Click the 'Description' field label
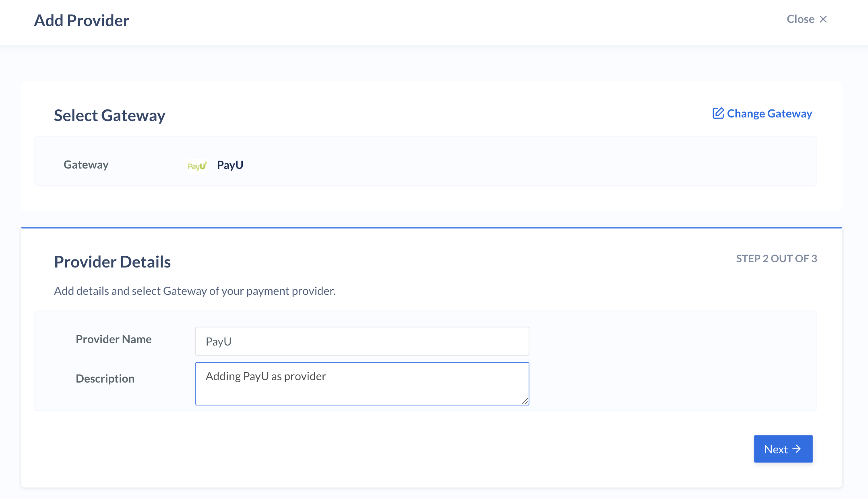 [x=105, y=379]
